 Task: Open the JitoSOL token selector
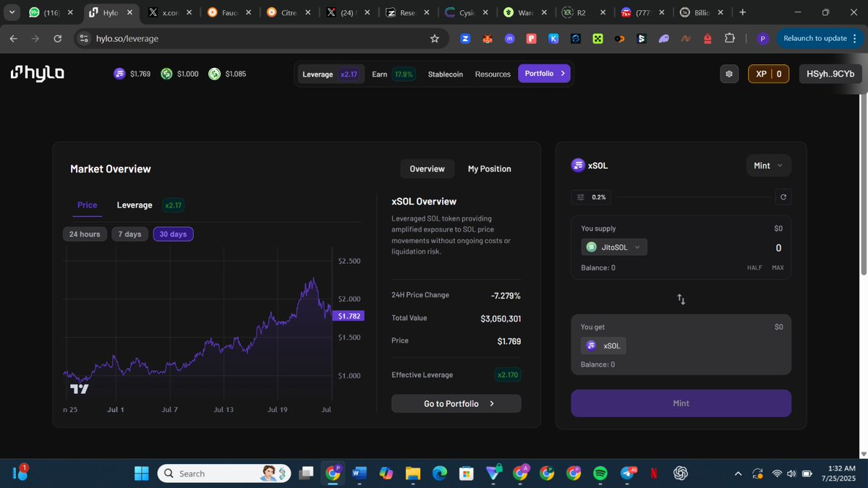[x=614, y=247]
